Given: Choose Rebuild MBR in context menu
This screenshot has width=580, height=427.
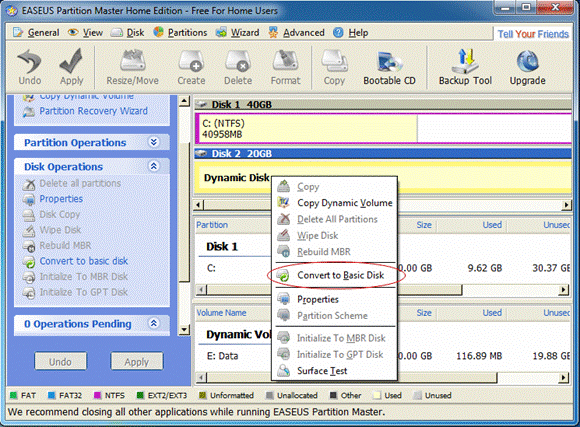Looking at the screenshot, I should point(335,252).
